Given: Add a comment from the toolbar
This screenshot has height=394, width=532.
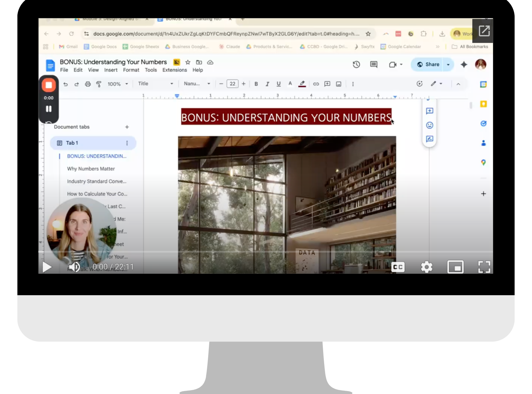Looking at the screenshot, I should 327,84.
